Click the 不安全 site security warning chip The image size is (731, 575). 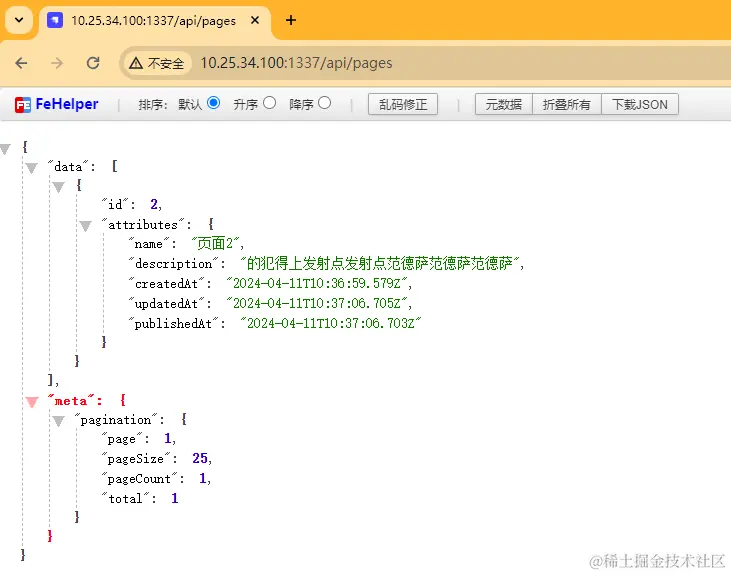[x=156, y=63]
